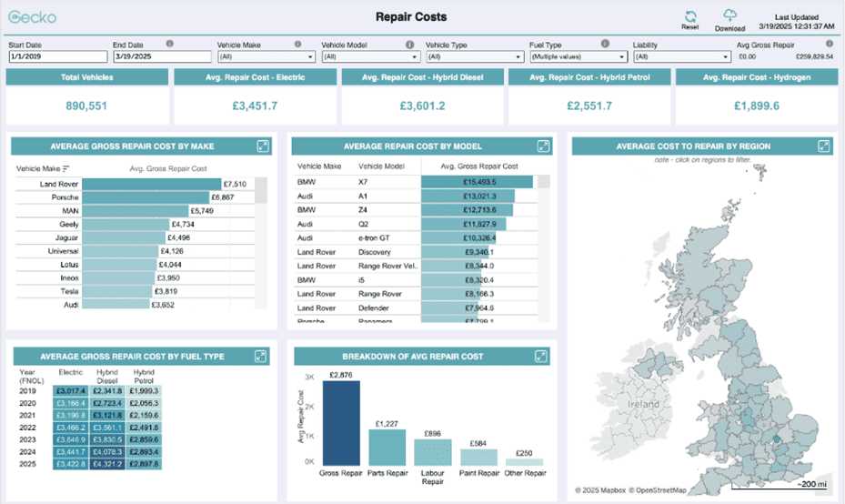Click the info icon next to End Date
845x504 pixels.
(170, 43)
